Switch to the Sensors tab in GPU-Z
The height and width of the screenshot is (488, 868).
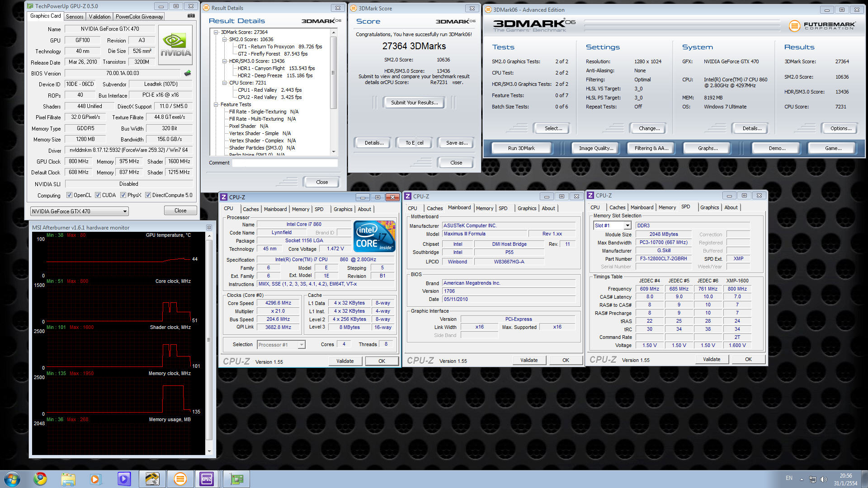[75, 17]
